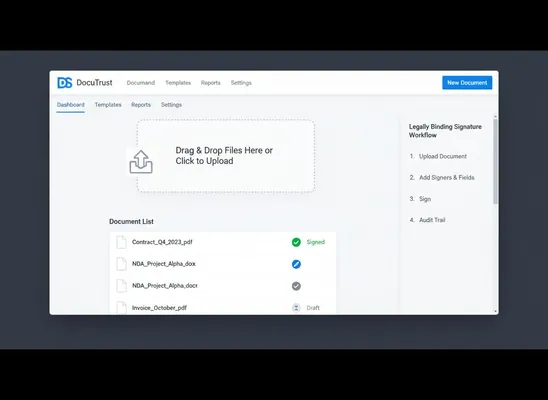
Task: Switch to the Settings tab below header
Action: [171, 105]
